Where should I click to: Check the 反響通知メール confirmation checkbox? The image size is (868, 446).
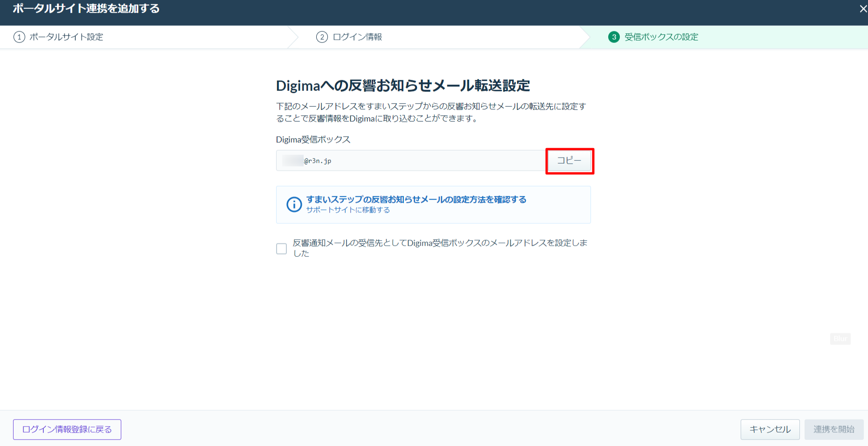coord(282,248)
